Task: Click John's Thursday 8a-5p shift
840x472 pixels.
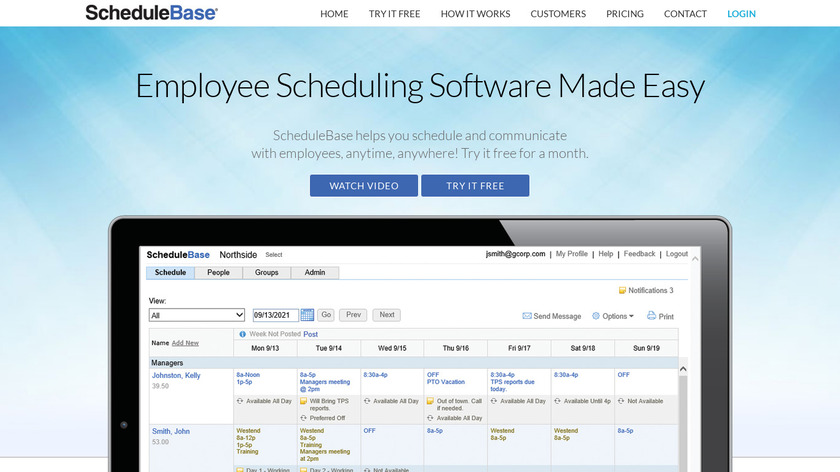Action: [434, 431]
